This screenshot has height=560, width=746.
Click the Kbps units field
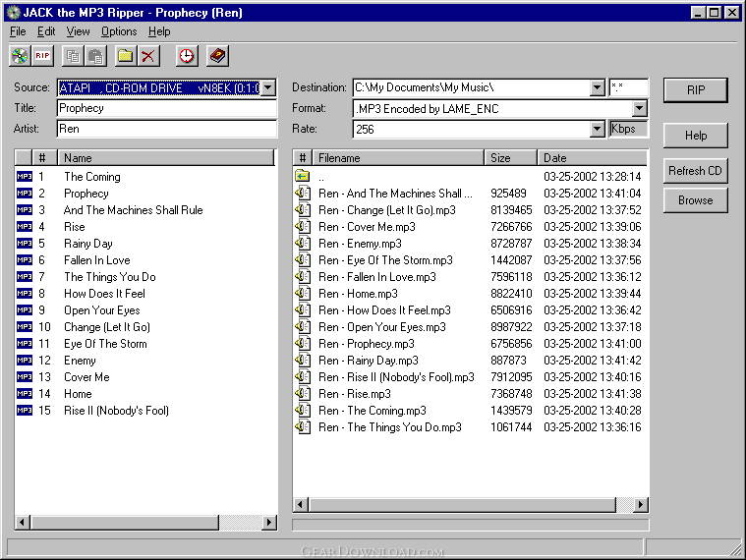(628, 129)
